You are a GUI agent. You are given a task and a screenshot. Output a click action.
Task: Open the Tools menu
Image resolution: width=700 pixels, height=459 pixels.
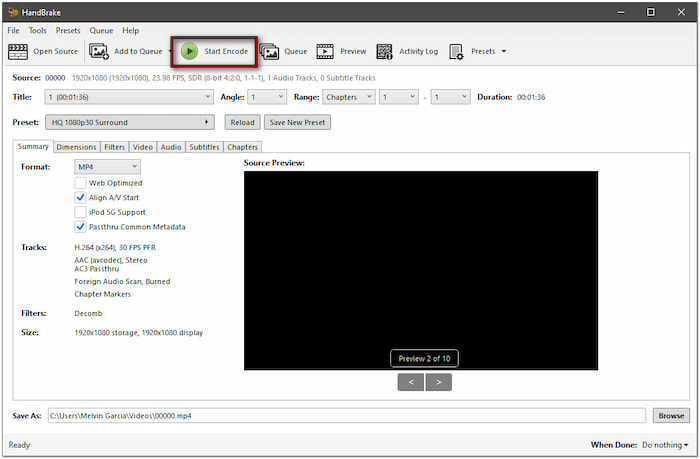38,30
